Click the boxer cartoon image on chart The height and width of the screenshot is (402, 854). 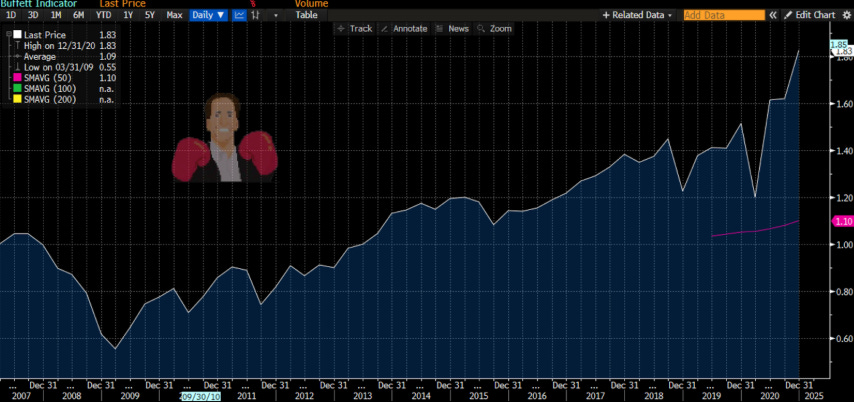(x=224, y=137)
